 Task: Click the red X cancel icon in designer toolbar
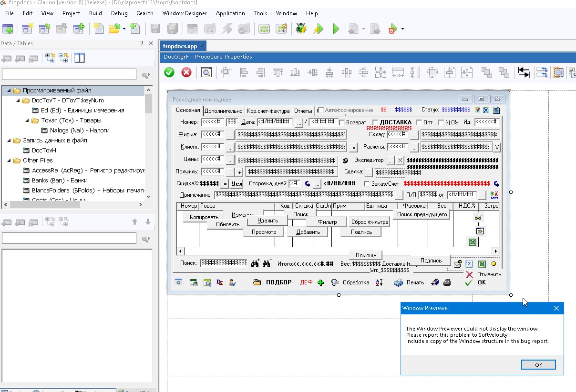pyautogui.click(x=186, y=72)
